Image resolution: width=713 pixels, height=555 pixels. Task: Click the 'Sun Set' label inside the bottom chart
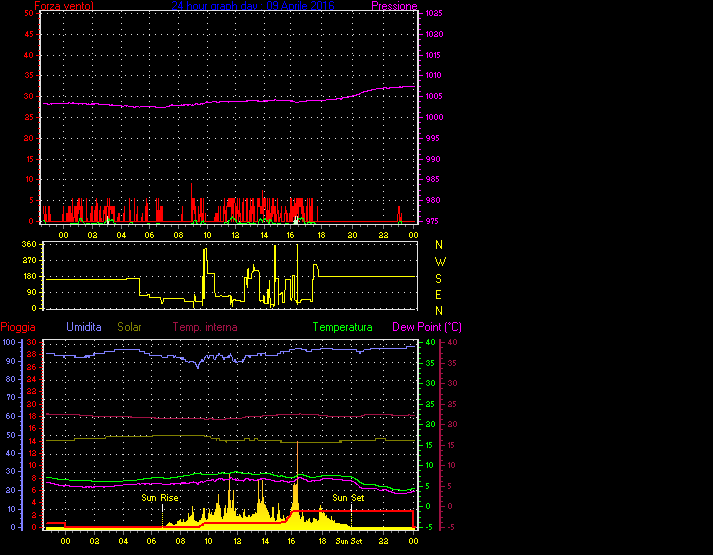tap(348, 498)
